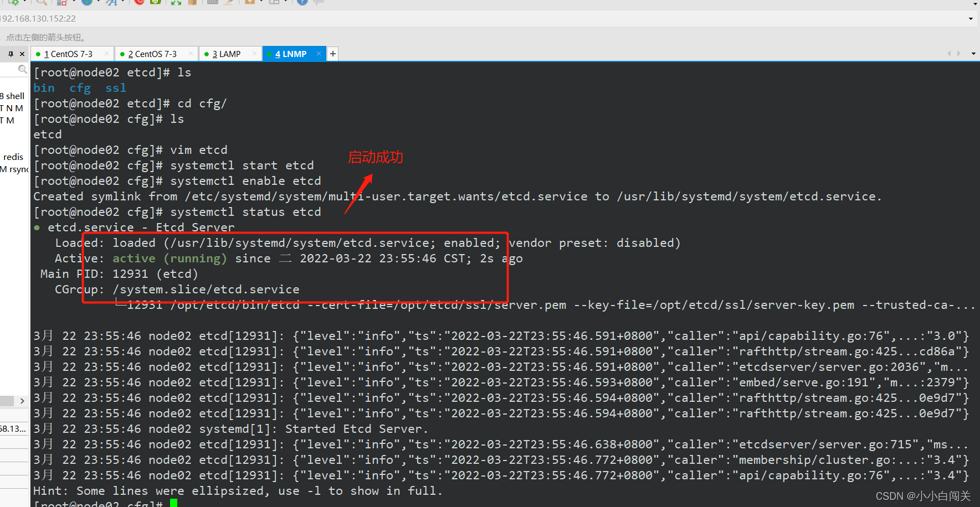Click the 'etcd.service - Etcd Server' heading line

coord(134,227)
